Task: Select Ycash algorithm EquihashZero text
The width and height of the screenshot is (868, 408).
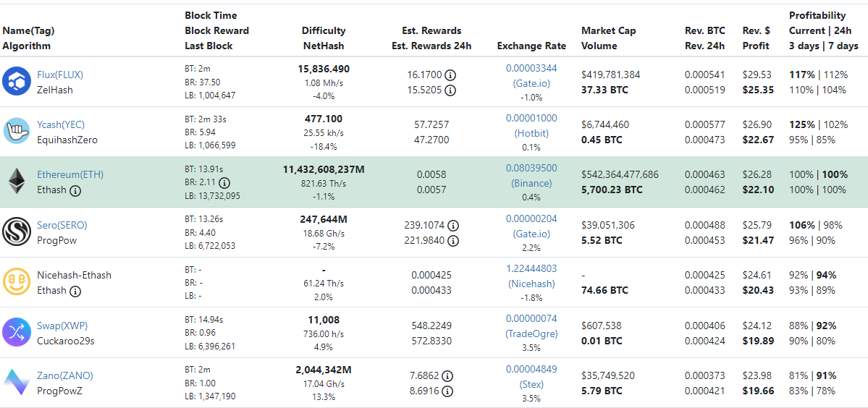Action: 67,140
